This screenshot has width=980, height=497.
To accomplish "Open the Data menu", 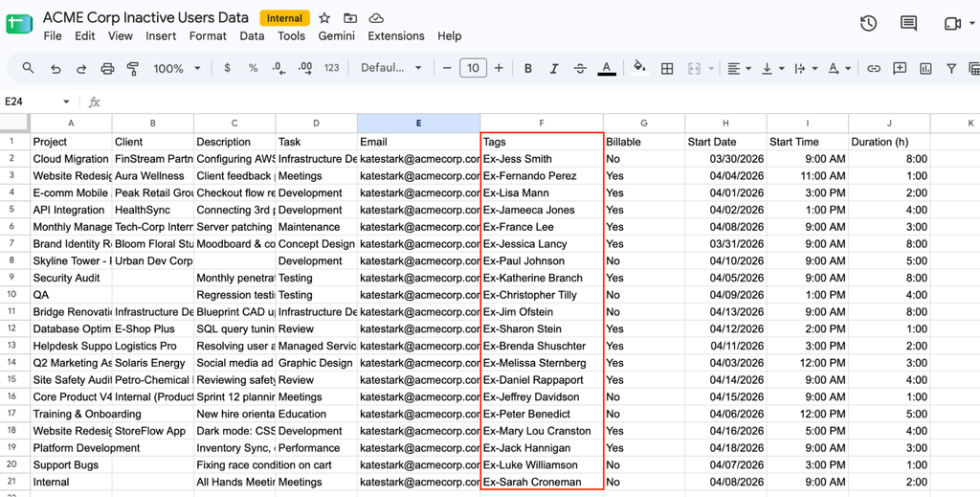I will click(x=252, y=36).
